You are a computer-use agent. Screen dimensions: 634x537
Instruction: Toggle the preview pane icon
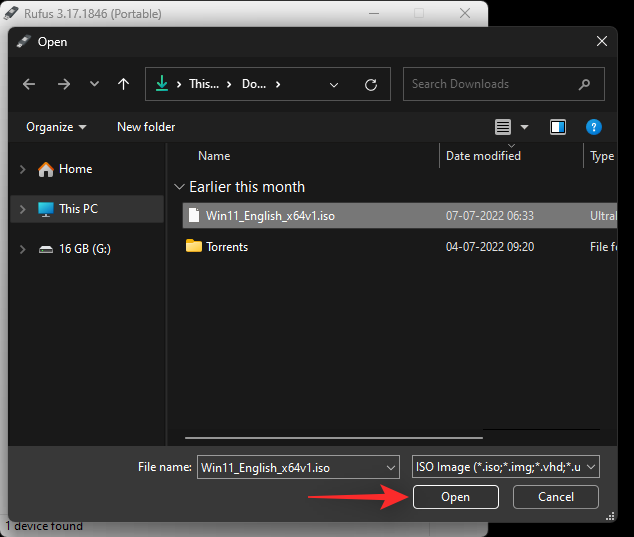coord(558,127)
